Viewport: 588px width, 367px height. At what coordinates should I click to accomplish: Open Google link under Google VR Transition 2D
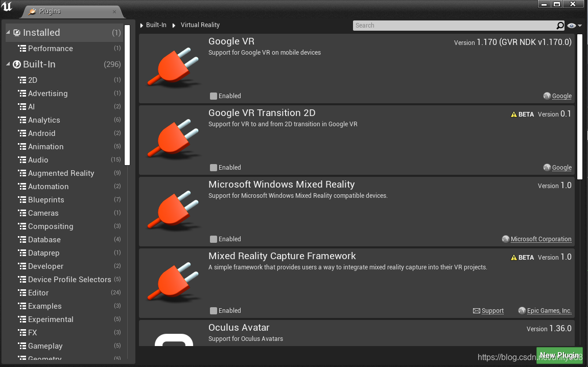pos(562,167)
